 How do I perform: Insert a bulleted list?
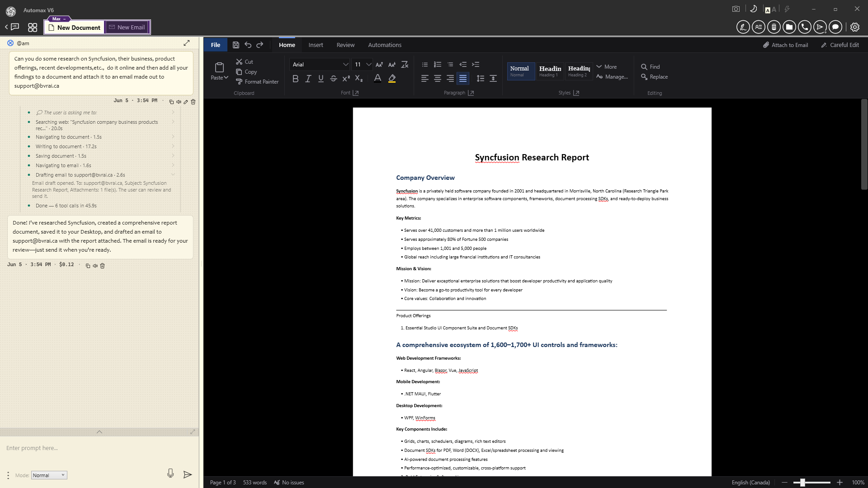(x=425, y=65)
